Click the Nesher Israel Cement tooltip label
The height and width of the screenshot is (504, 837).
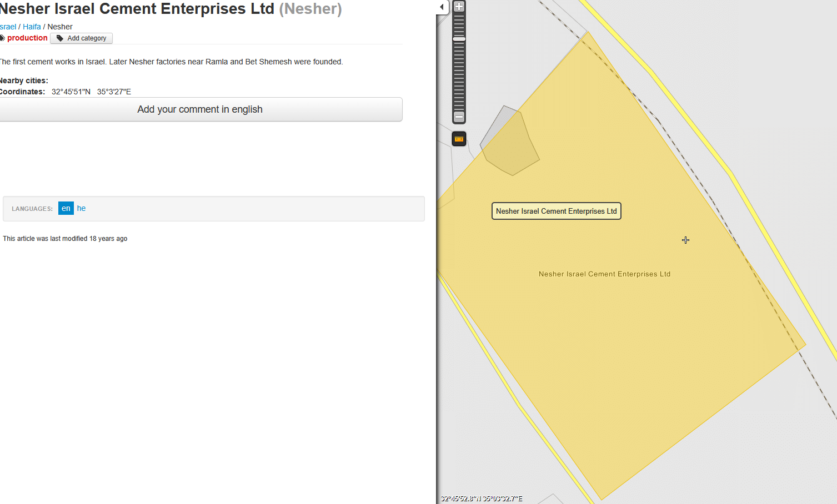pos(557,211)
